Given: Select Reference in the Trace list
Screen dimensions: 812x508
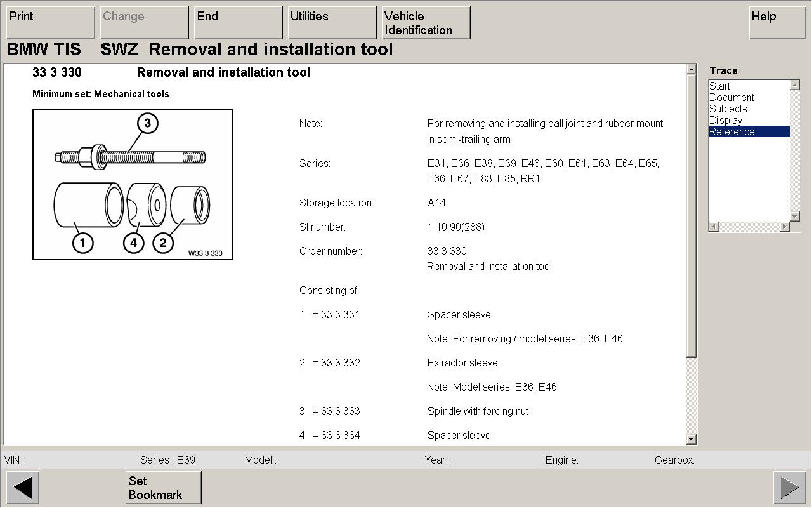Looking at the screenshot, I should click(x=749, y=131).
